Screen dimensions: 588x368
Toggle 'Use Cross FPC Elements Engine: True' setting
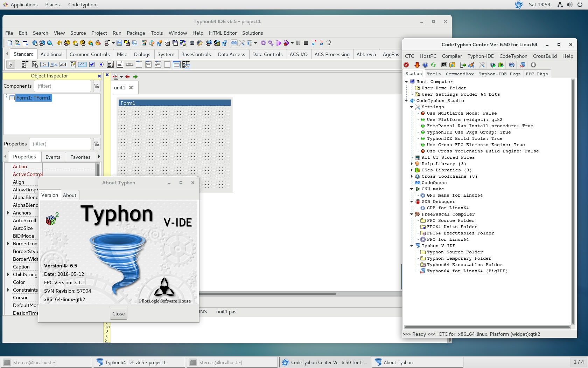tap(476, 145)
